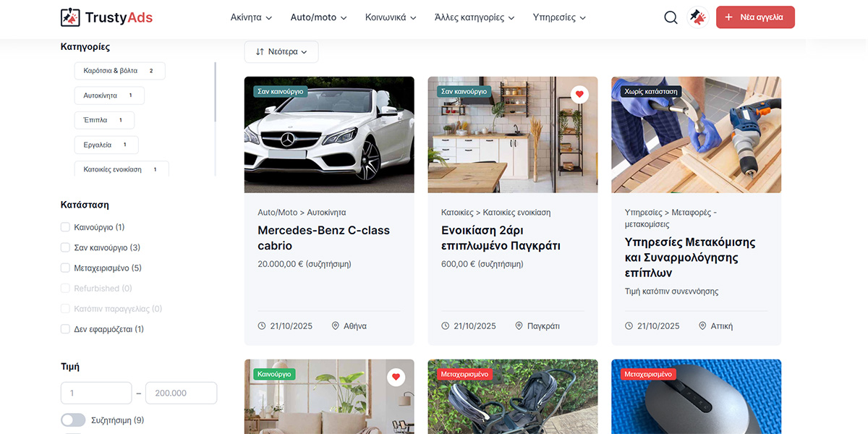The image size is (868, 434).
Task: Click heart icon on Καινούργιο sofa card
Action: click(395, 378)
